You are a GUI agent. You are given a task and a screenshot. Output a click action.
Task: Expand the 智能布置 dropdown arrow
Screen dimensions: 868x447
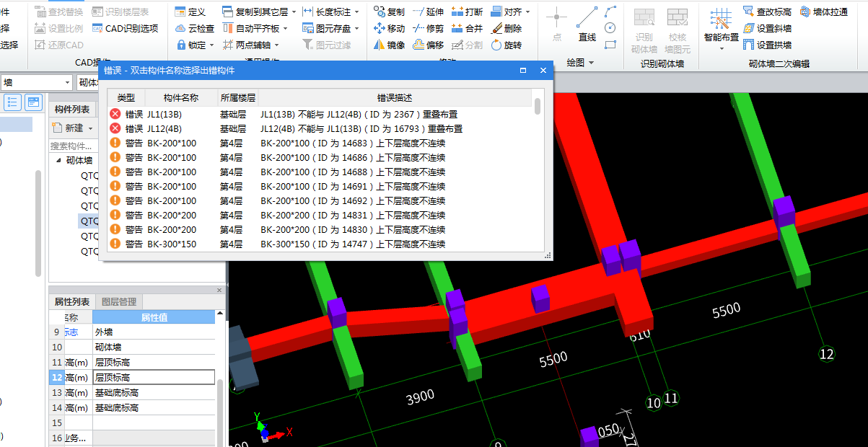point(722,49)
